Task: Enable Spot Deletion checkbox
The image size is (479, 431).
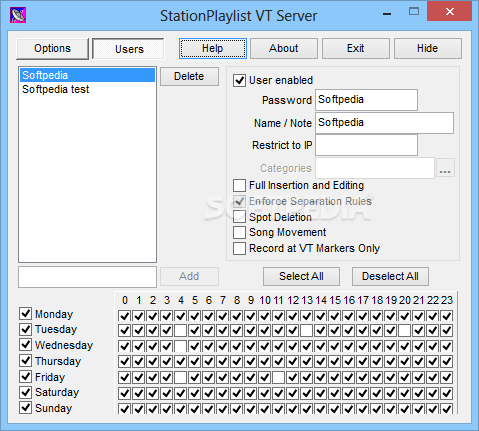Action: point(239,217)
